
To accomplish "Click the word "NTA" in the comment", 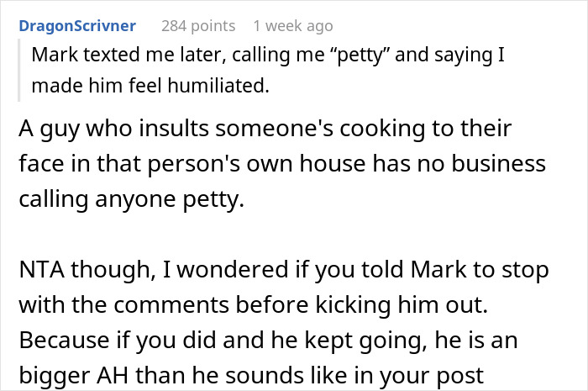I will pyautogui.click(x=35, y=272).
